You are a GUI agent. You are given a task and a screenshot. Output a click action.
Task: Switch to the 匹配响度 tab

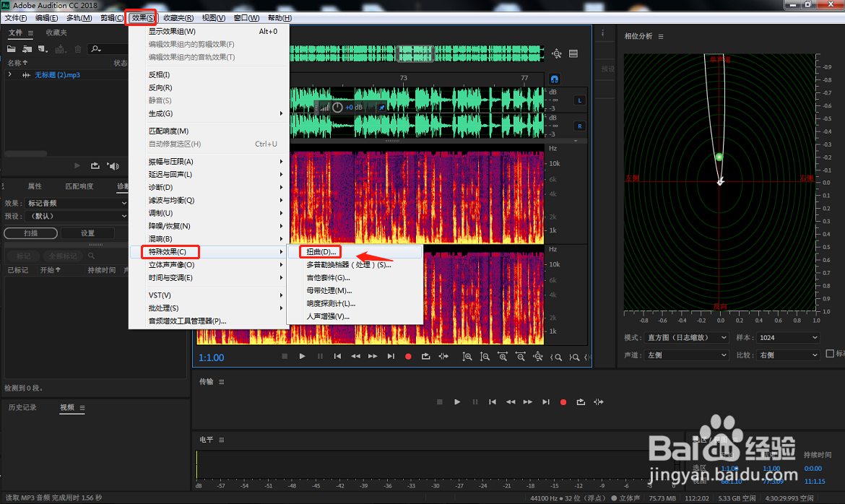pos(79,186)
